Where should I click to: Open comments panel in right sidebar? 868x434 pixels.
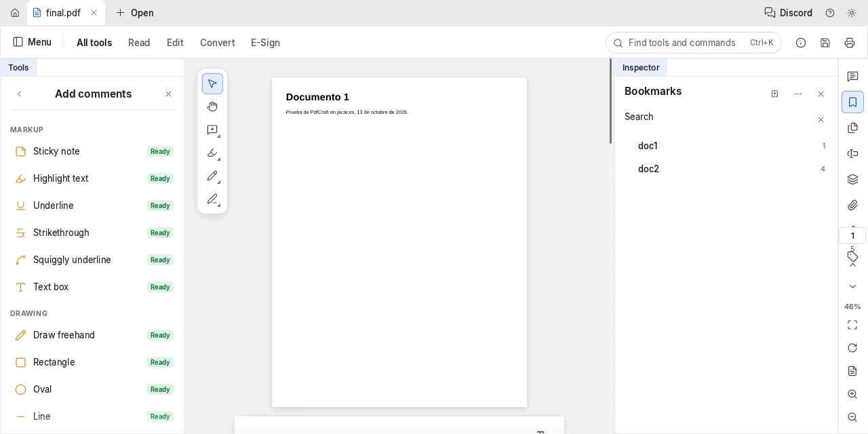pyautogui.click(x=853, y=77)
